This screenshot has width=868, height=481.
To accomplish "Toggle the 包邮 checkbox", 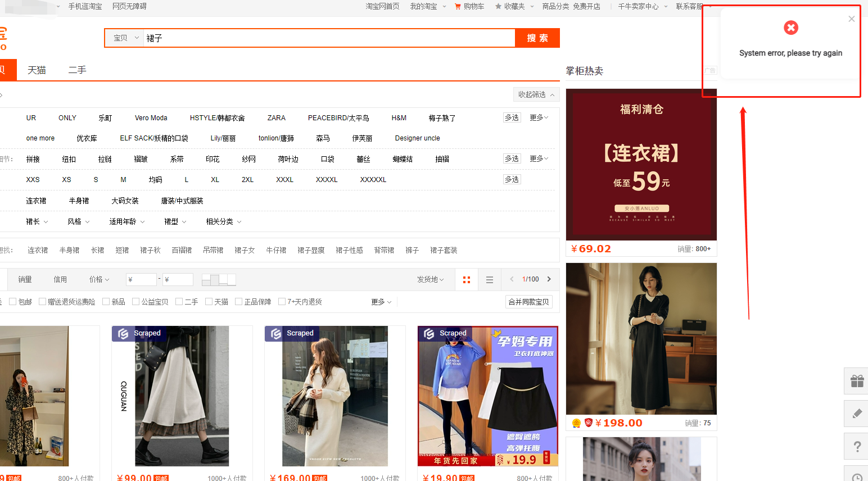I will tap(12, 302).
